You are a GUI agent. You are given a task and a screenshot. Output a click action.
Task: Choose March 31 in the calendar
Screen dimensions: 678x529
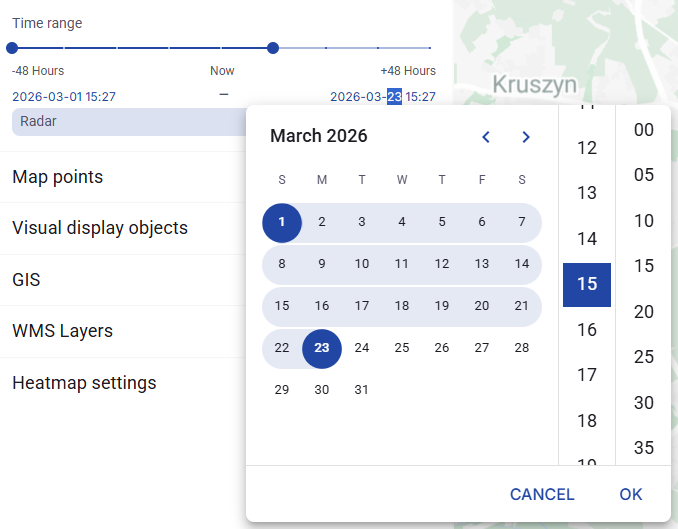362,390
